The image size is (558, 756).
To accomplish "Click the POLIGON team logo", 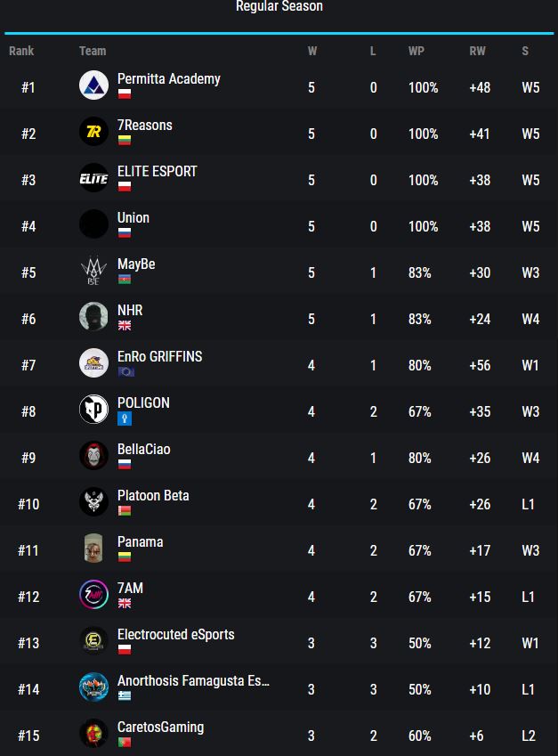I will [93, 411].
